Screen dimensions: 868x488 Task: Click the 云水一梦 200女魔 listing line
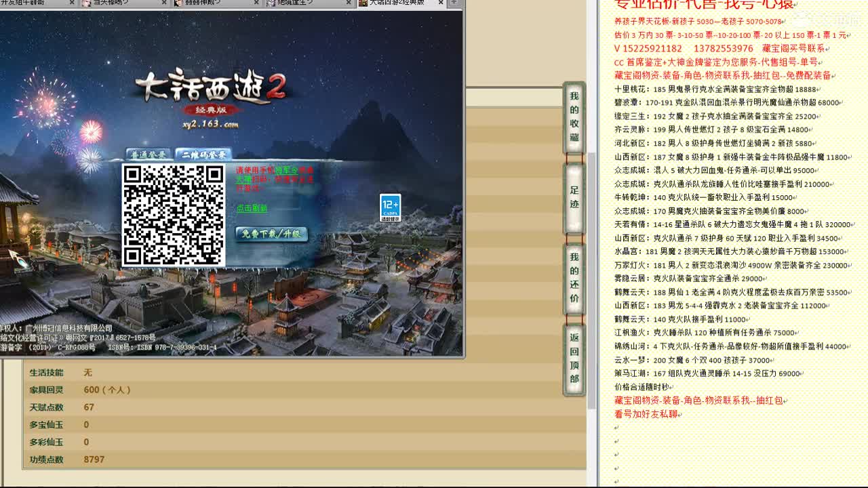(692, 360)
